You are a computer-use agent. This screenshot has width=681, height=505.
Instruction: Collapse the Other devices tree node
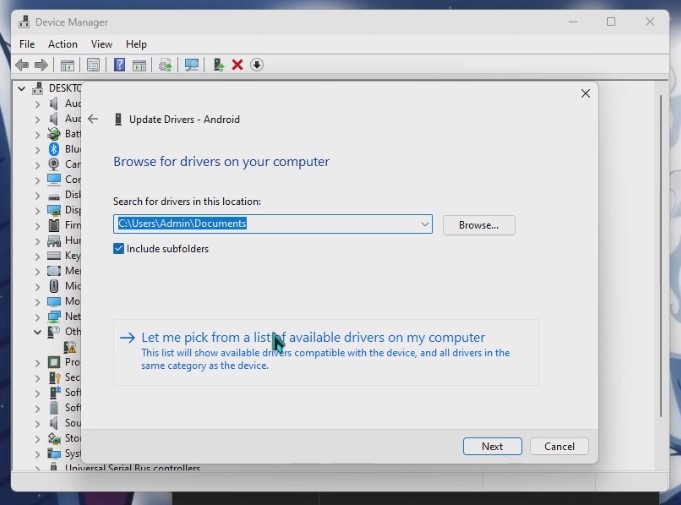point(37,331)
